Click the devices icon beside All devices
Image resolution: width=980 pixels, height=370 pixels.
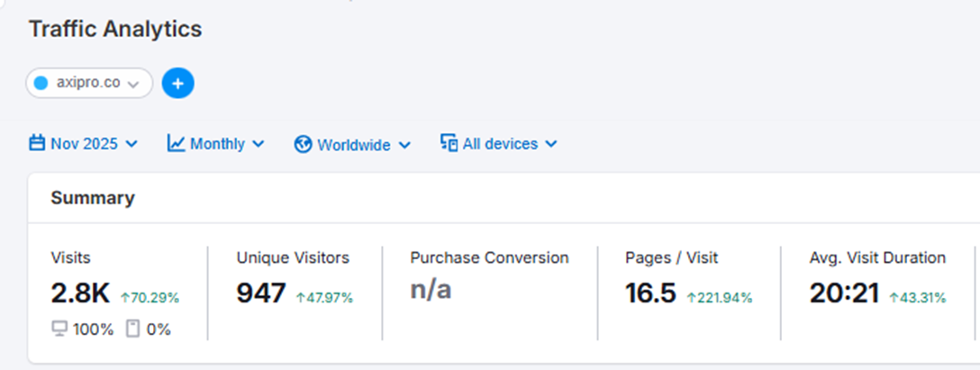click(x=449, y=143)
